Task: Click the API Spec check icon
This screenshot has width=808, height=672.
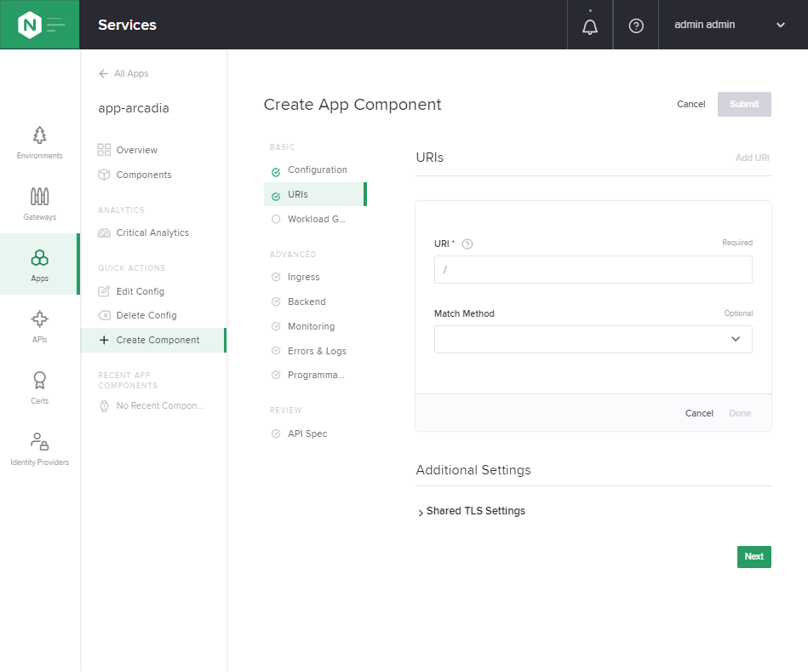Action: pyautogui.click(x=276, y=434)
